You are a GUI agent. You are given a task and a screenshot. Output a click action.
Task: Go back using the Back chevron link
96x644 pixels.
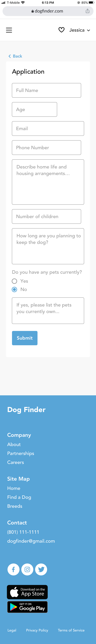15,56
